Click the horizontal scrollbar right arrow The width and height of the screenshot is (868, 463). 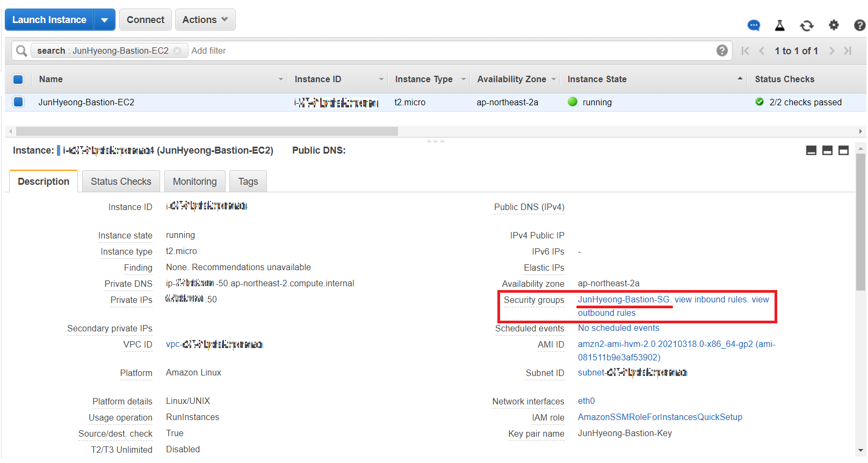[x=860, y=131]
